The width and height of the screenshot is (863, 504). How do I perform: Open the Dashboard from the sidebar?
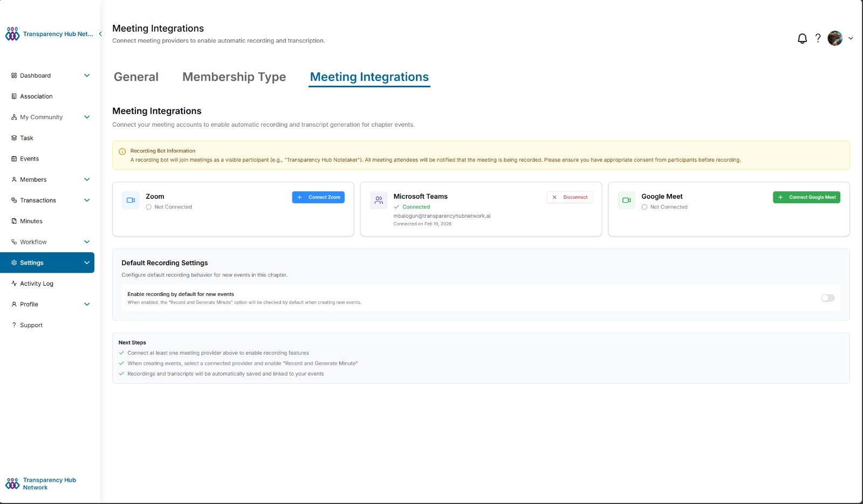point(35,75)
